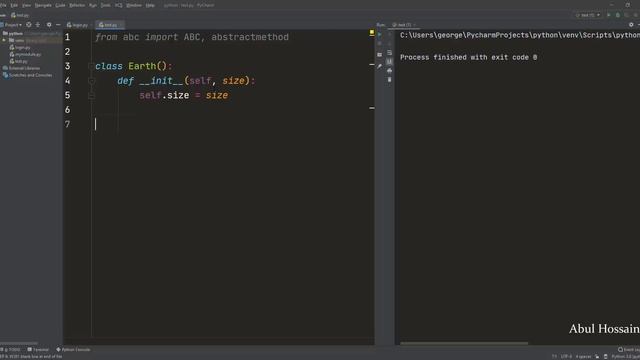Screen dimensions: 640x360
Task: Switch to the logic.py editor tab
Action: (78, 25)
